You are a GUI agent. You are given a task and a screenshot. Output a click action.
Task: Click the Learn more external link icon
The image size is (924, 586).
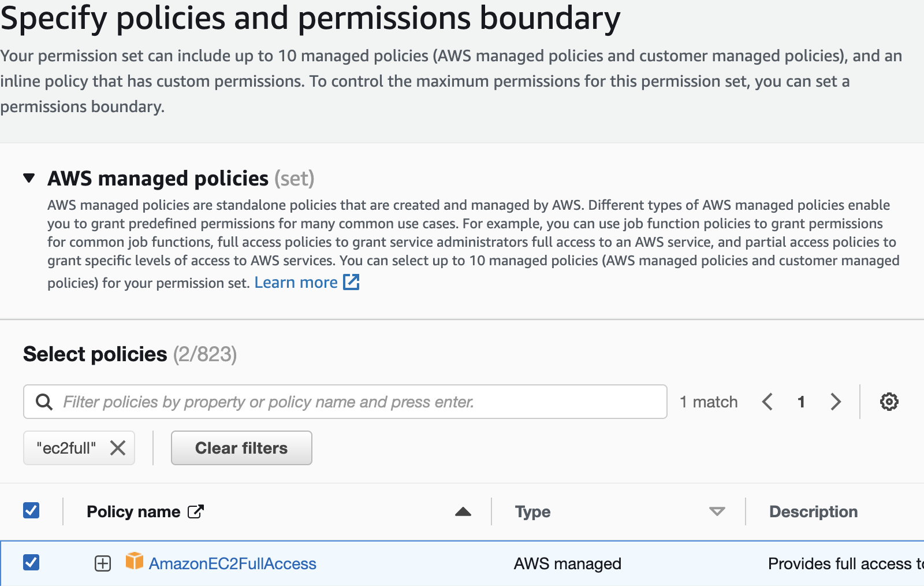[351, 282]
